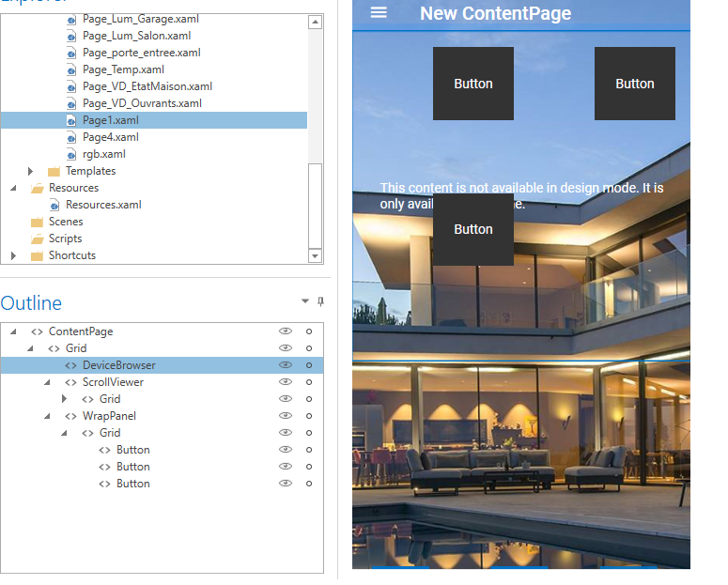
Task: Toggle lock circle for ScrollViewer row
Action: coord(309,382)
